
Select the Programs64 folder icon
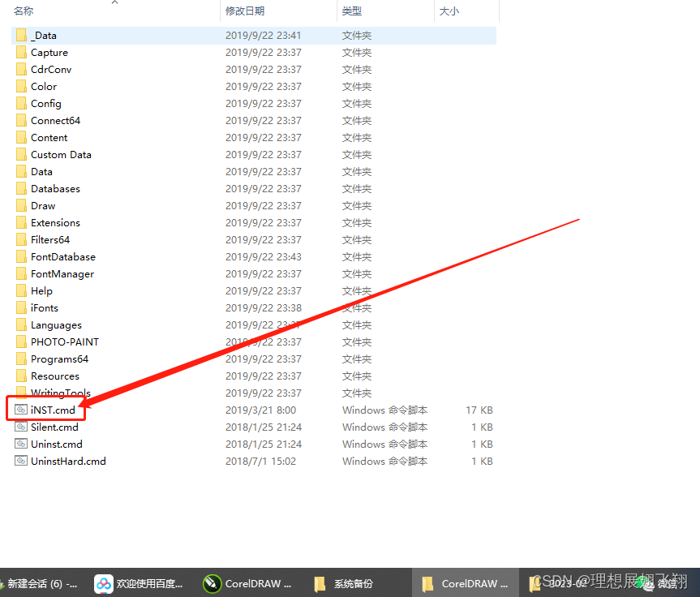pos(21,359)
